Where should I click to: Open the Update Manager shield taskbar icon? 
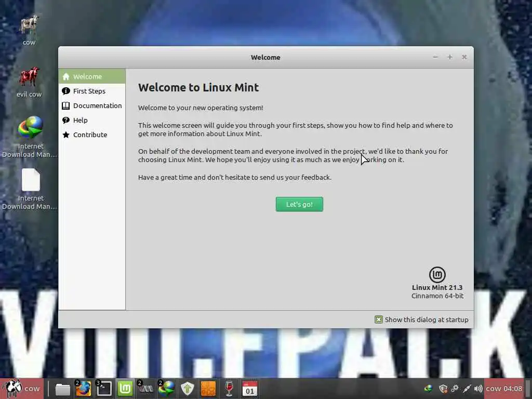pos(187,389)
